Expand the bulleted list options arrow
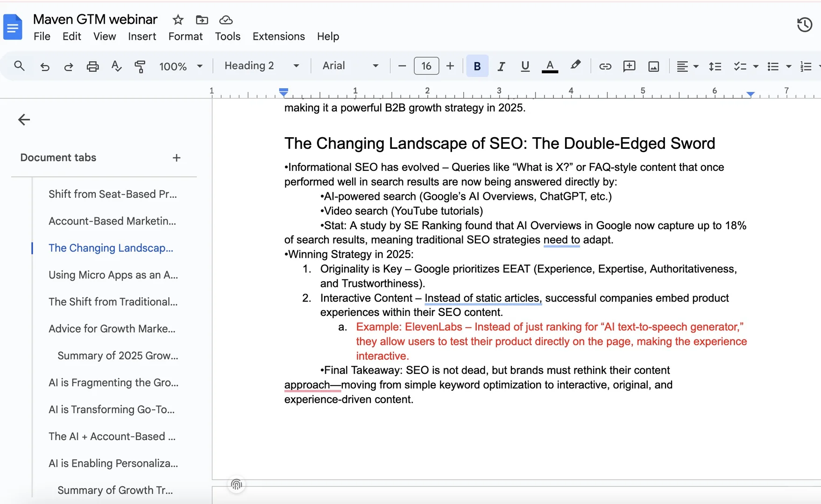The width and height of the screenshot is (821, 504). click(789, 66)
